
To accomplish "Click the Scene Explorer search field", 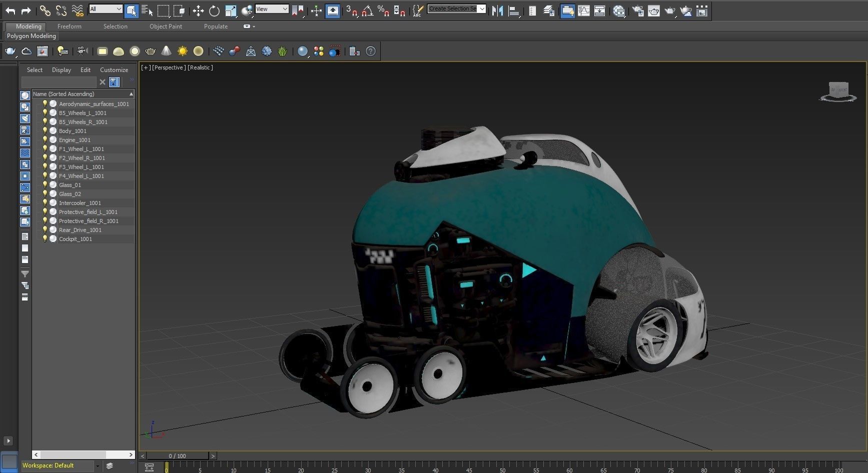I will [59, 82].
